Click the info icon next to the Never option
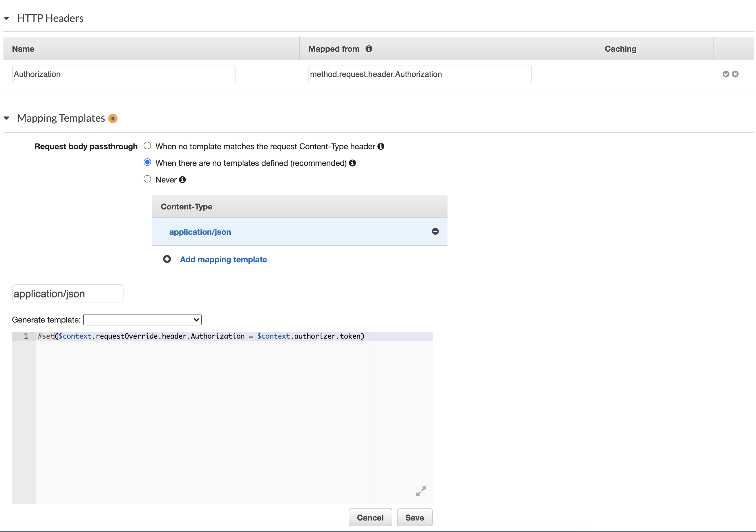This screenshot has height=532, width=756. [x=182, y=179]
